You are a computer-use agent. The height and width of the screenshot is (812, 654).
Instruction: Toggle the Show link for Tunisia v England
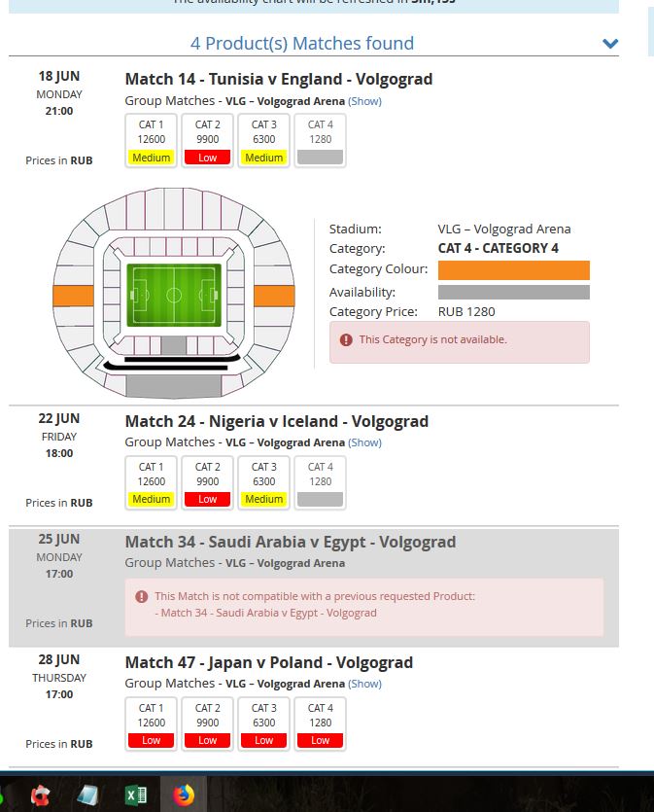(364, 101)
